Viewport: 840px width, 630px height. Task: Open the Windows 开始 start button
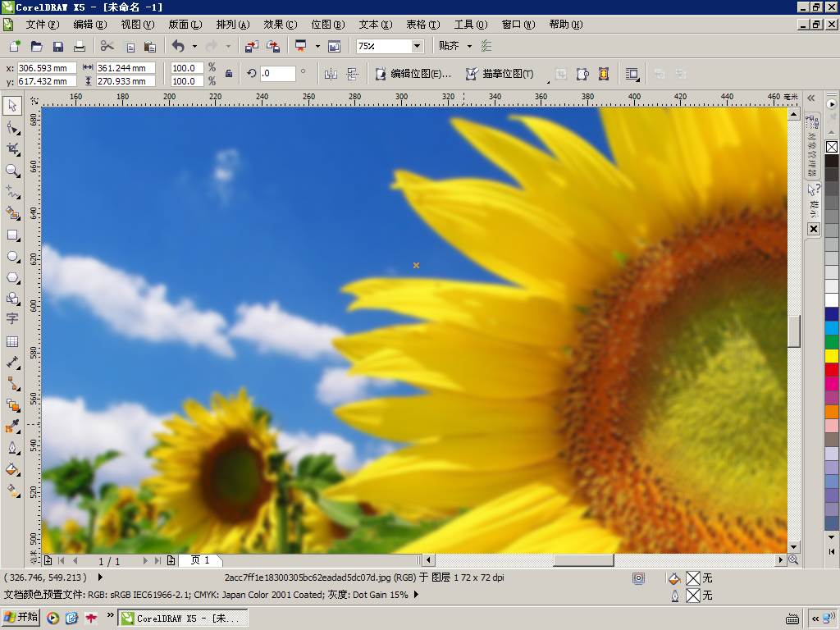tap(21, 617)
